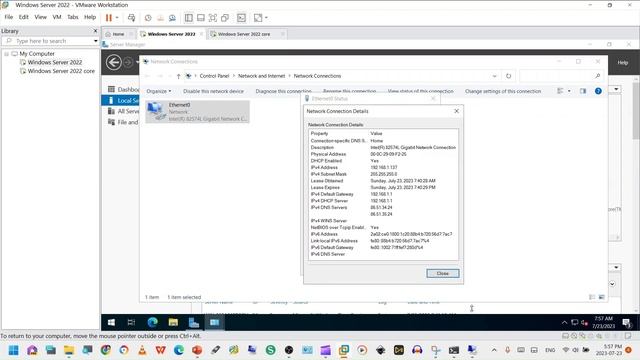Open File and Storage Services item
640x360 pixels.
pos(123,122)
